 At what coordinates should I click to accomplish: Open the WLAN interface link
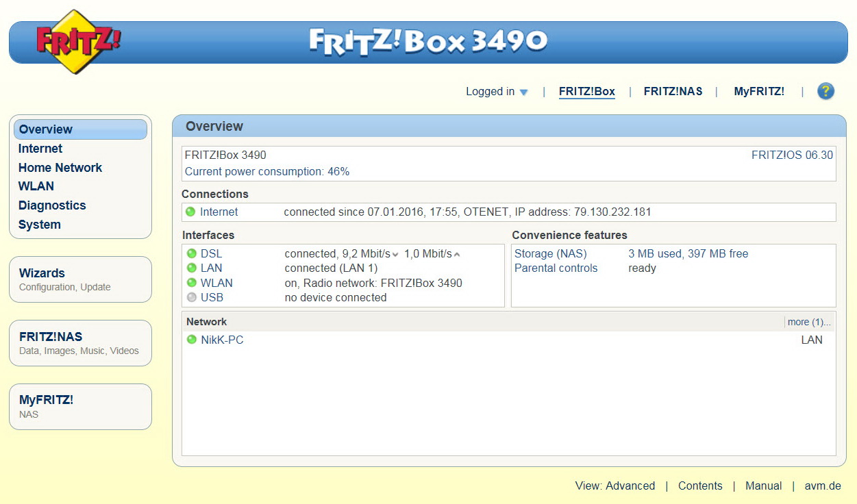tap(216, 283)
